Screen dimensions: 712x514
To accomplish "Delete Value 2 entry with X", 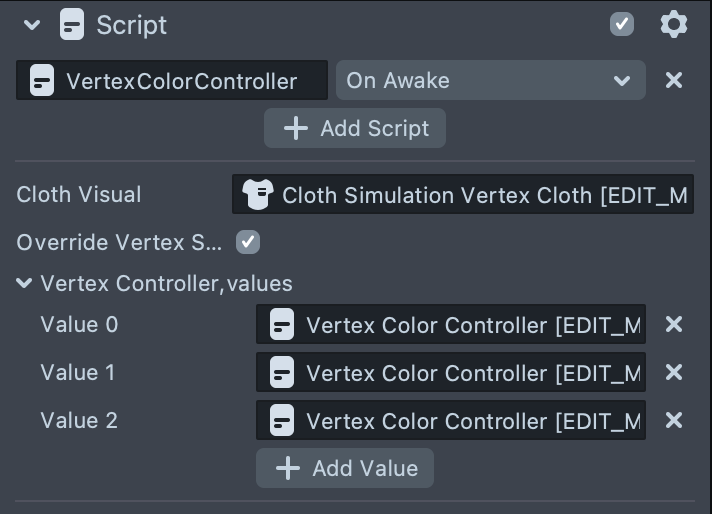I will [x=674, y=420].
